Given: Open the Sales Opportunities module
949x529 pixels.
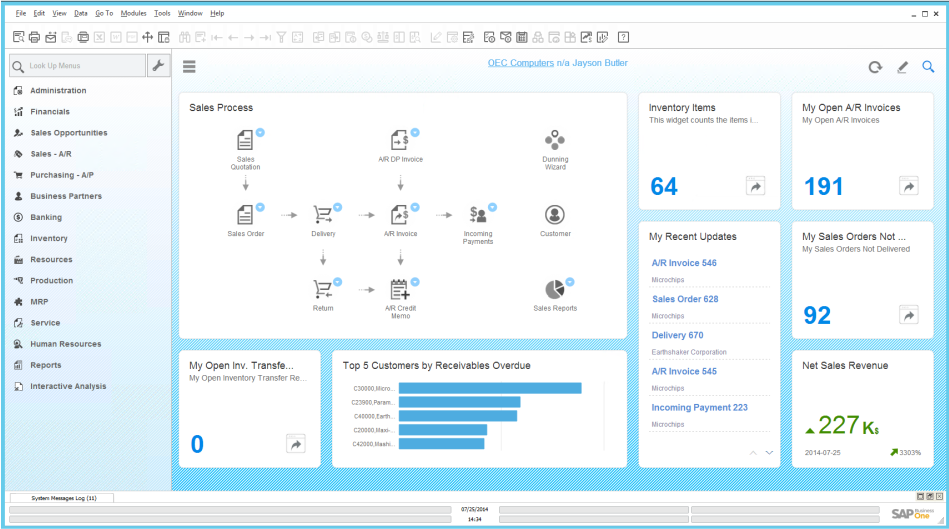Looking at the screenshot, I should (68, 133).
